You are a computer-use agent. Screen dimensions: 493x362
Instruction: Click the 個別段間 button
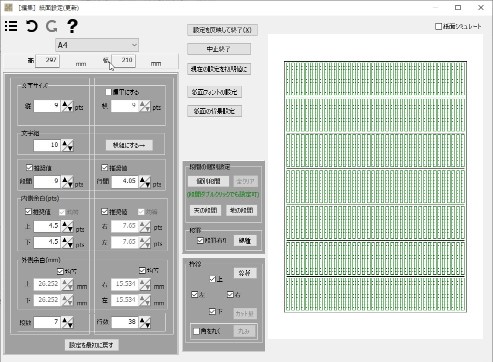click(208, 181)
